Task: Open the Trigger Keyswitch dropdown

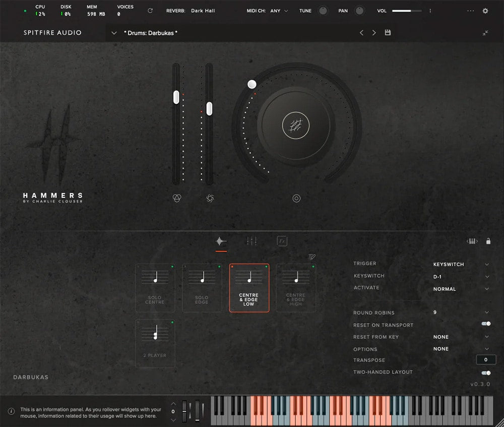Action: [x=461, y=264]
